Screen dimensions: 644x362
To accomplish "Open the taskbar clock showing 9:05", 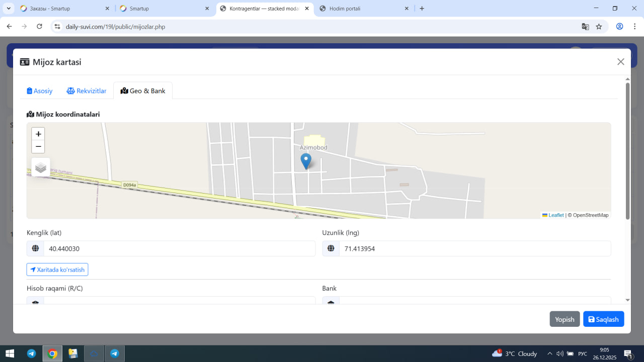I will pos(604,353).
